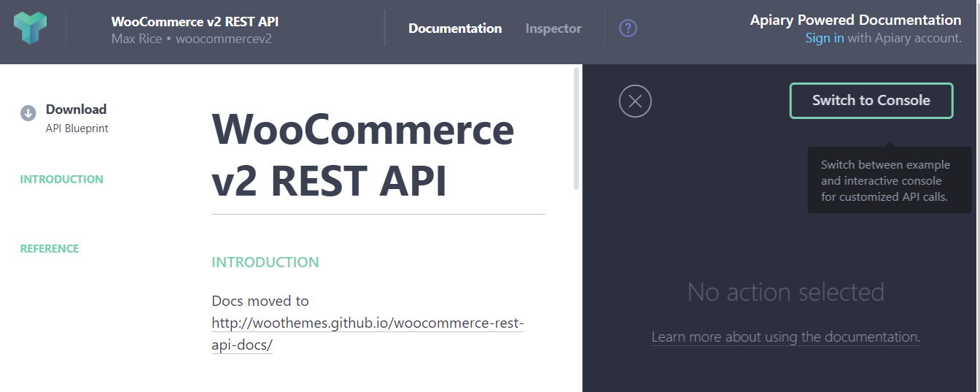
Task: Open the help question mark icon
Action: 628,28
